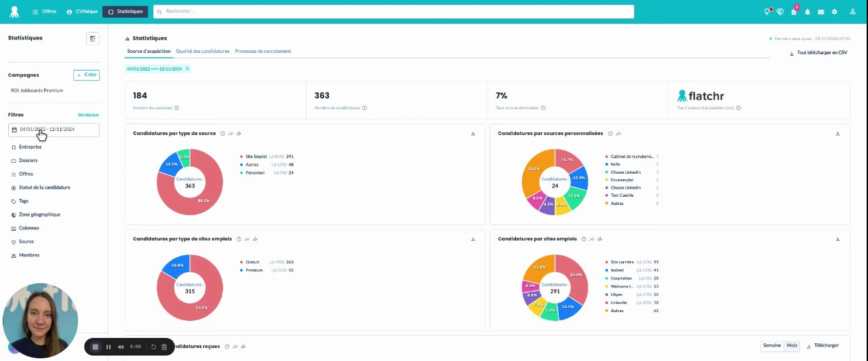Viewport: 868px width, 361px height.
Task: Select the Mois view toggle
Action: [792, 345]
